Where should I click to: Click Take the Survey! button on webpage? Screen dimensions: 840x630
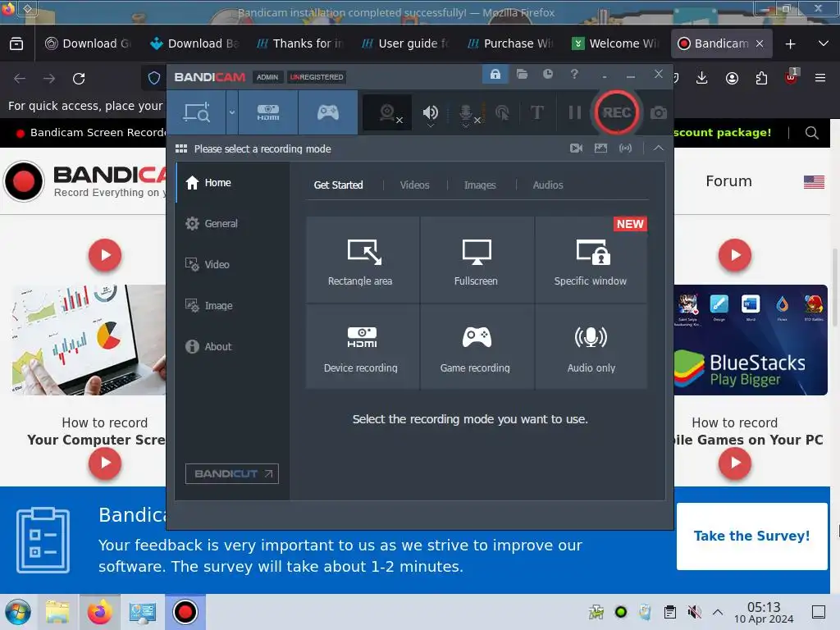751,536
